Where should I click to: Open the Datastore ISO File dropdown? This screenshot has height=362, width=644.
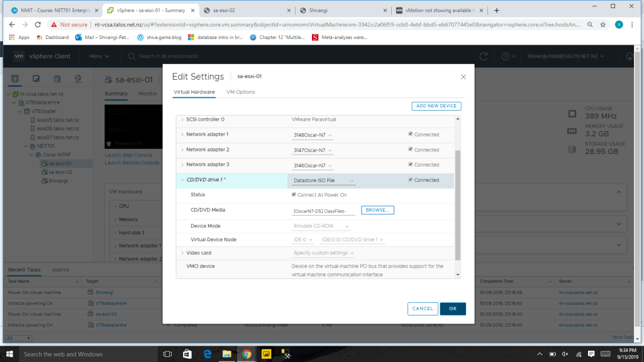point(323,181)
